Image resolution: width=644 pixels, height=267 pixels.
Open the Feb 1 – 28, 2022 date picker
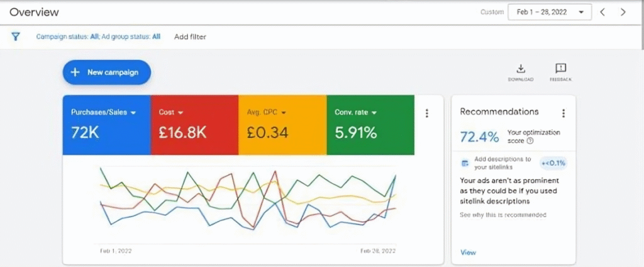(x=549, y=12)
